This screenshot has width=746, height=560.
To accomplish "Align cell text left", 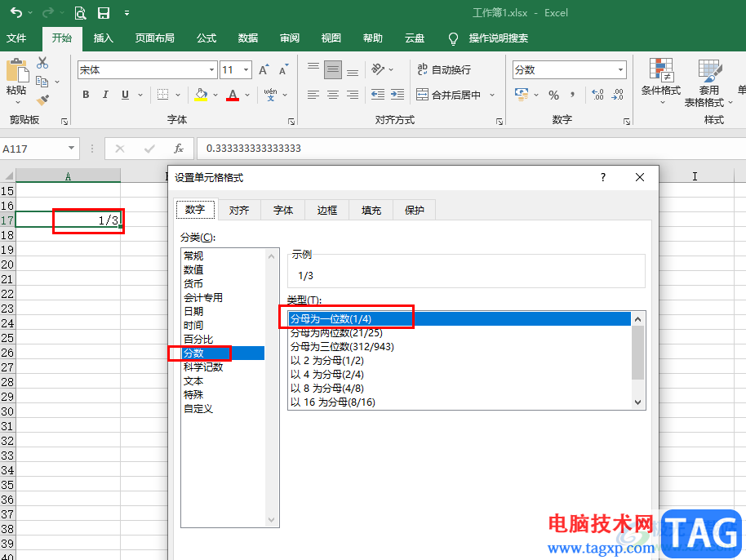I will [x=313, y=95].
